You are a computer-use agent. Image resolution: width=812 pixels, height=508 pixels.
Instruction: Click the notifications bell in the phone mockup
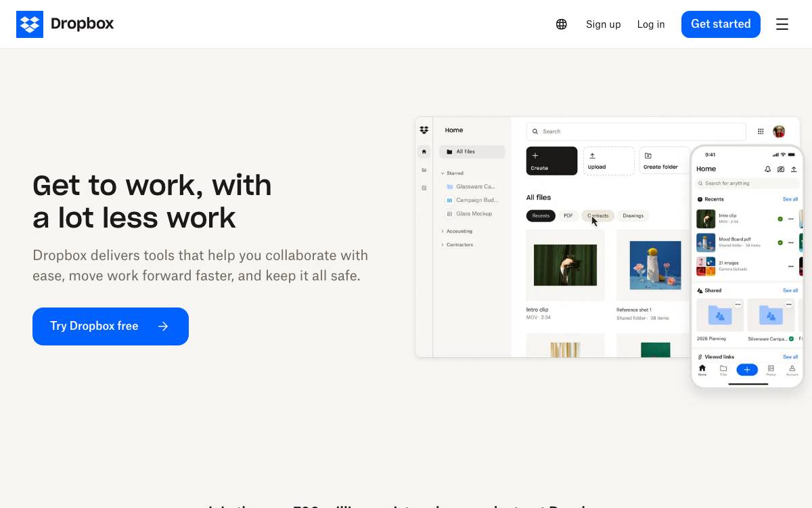click(767, 169)
